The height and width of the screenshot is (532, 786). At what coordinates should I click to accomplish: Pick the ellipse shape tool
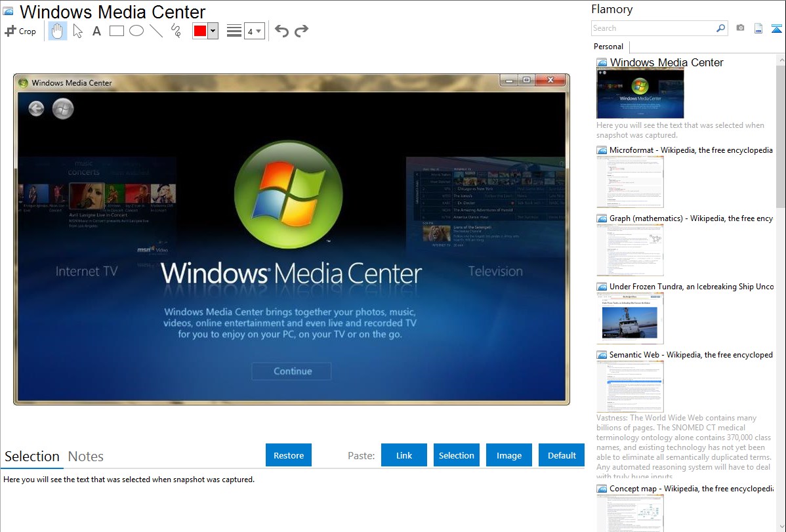136,31
